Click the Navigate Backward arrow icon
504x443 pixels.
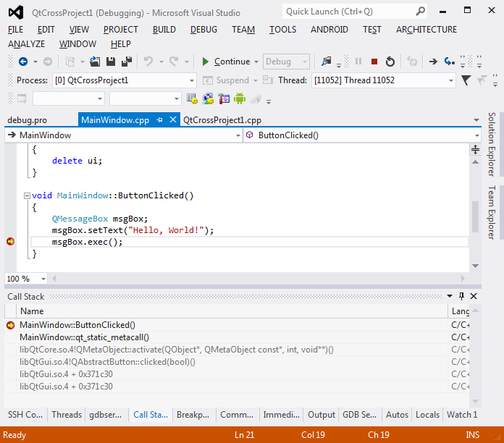click(x=23, y=62)
